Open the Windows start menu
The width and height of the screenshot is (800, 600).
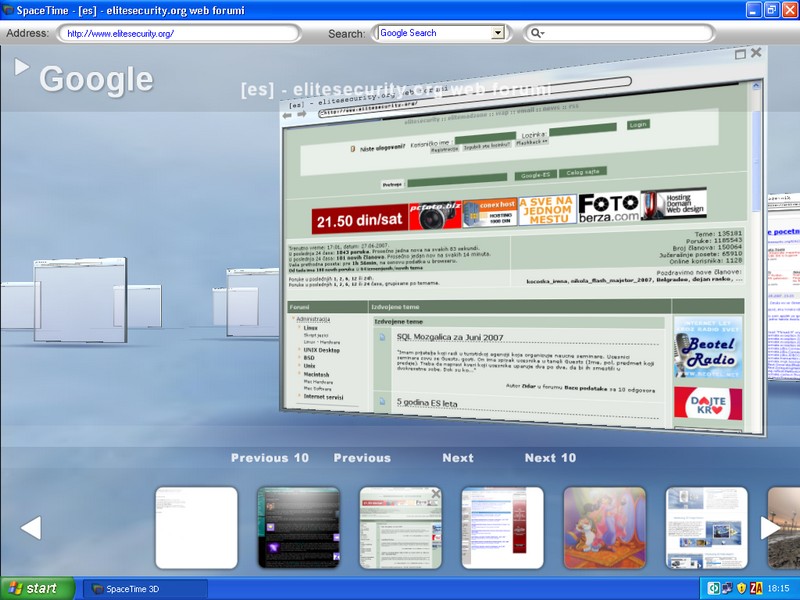click(x=37, y=588)
